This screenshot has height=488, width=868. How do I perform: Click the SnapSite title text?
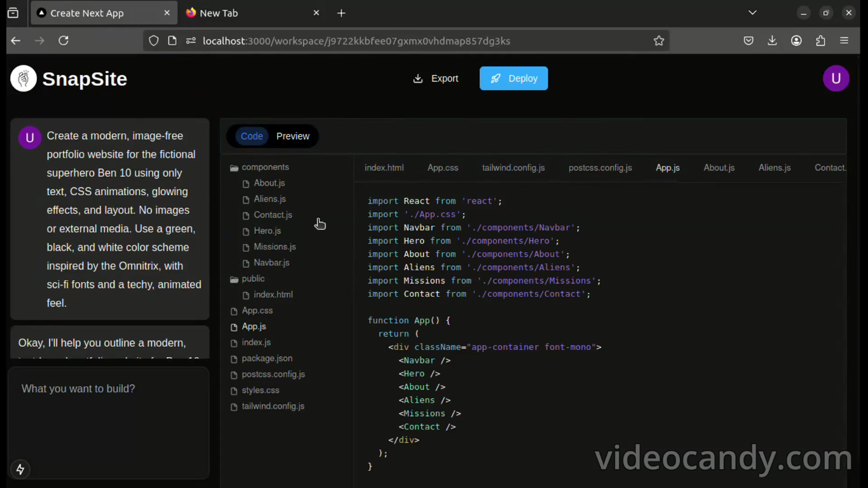[x=85, y=79]
